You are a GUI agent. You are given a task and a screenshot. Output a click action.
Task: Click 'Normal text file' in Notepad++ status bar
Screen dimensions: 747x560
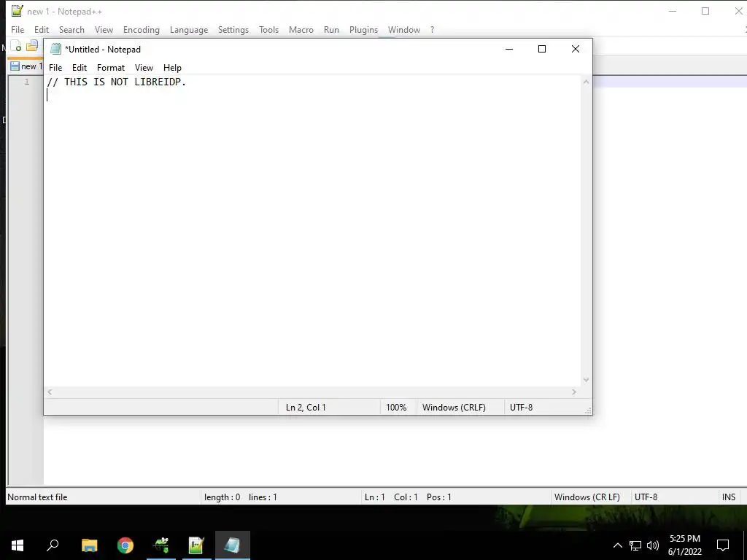(x=37, y=497)
